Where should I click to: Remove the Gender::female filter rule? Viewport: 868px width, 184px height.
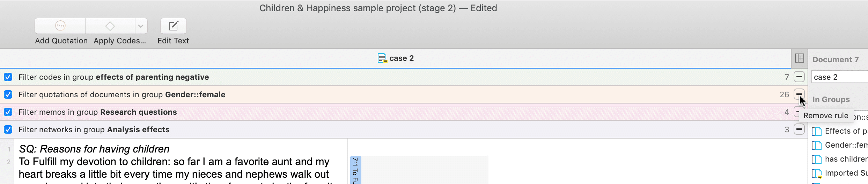[x=799, y=94]
